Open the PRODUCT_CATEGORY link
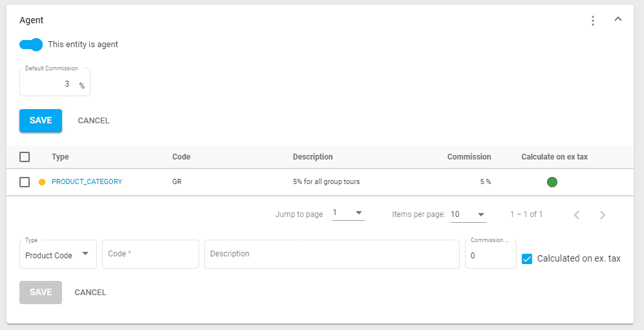Image resolution: width=644 pixels, height=330 pixels. click(x=87, y=181)
